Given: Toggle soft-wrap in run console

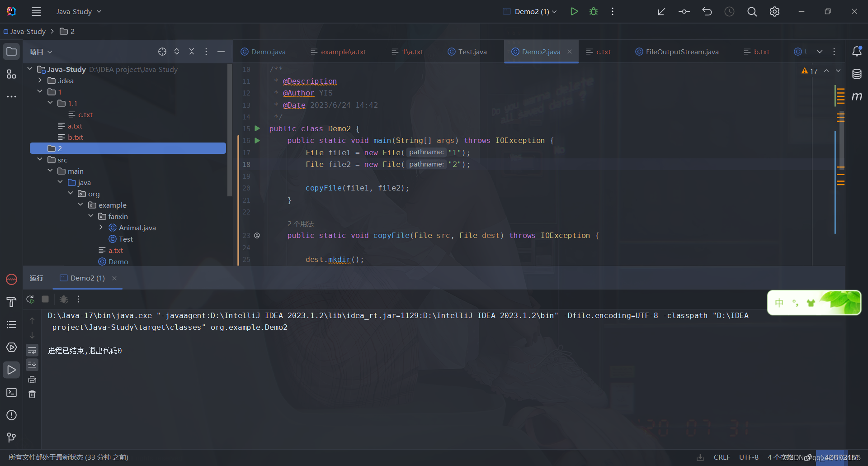Looking at the screenshot, I should click(32, 351).
